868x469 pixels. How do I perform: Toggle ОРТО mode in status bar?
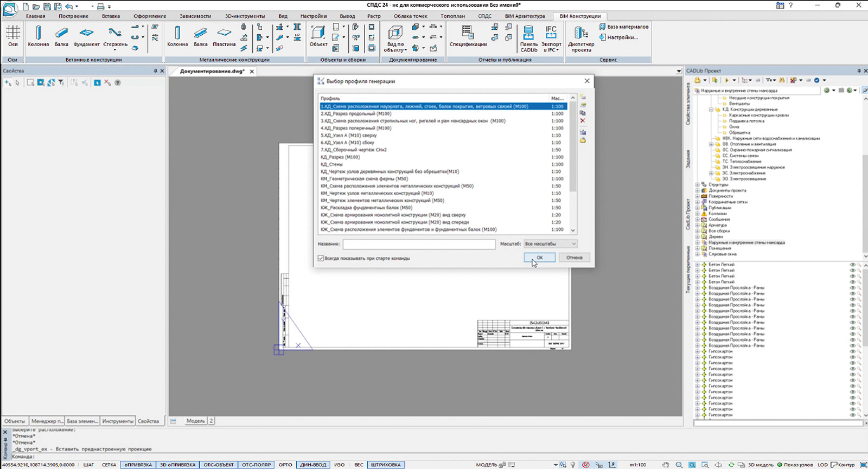[285, 465]
